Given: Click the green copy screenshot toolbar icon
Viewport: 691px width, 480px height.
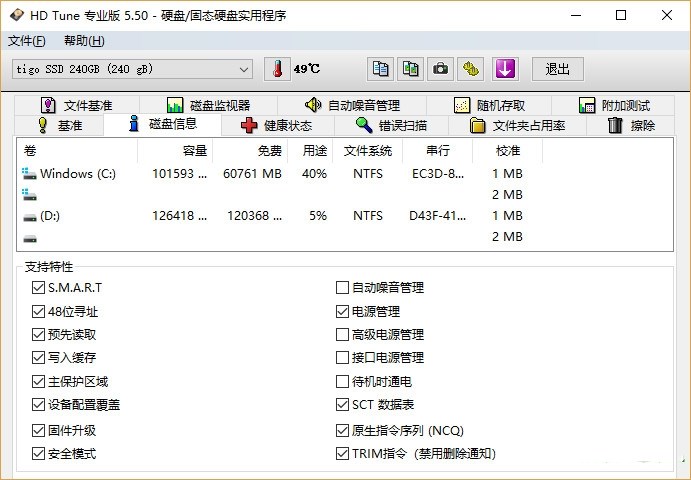Looking at the screenshot, I should tap(410, 69).
